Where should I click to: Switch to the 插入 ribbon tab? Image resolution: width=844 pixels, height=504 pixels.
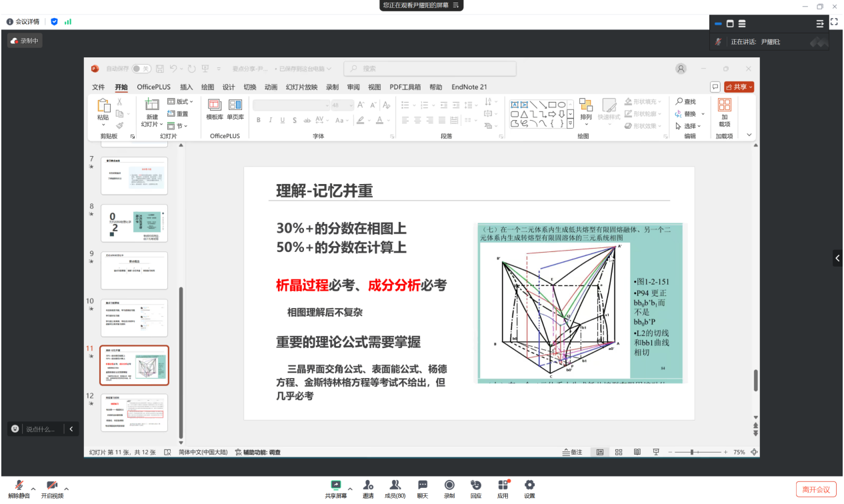tap(186, 87)
